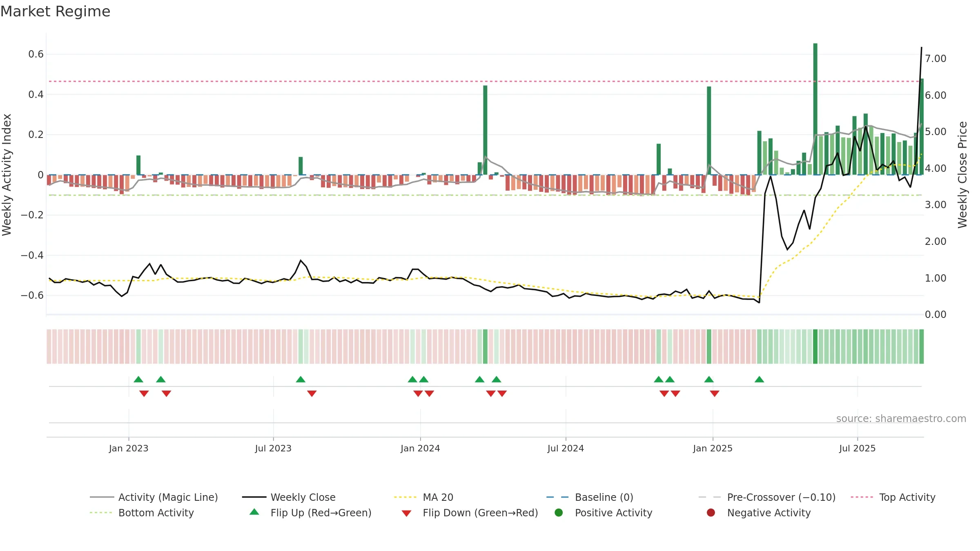Click the last green flip-up marker in early 2025
This screenshot has height=551, width=980.
759,380
